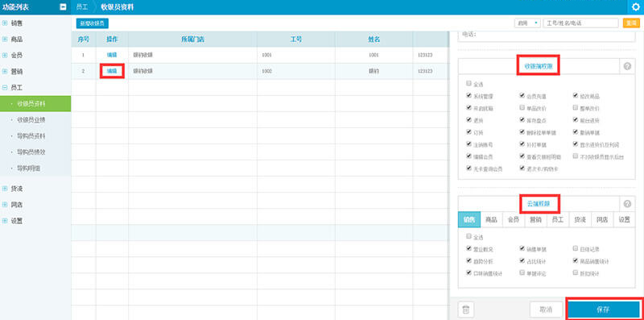This screenshot has height=320, width=644.
Task: Collapse the 员工 group in the sidebar
Action: (5, 87)
